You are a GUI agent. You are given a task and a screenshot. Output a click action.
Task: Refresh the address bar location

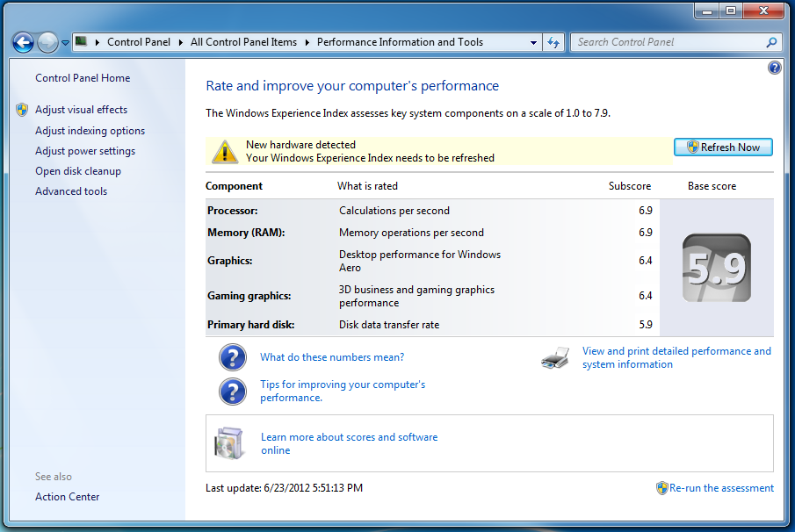pyautogui.click(x=553, y=42)
